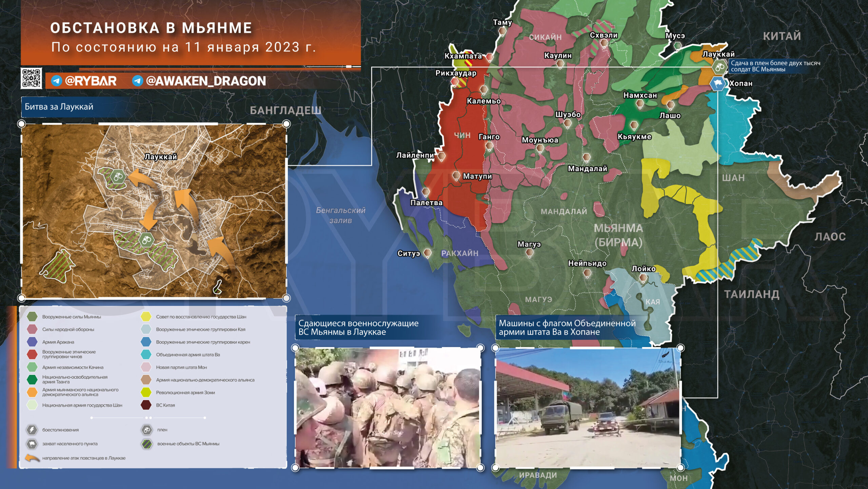Click the red Chin groups legend swatch

[32, 354]
